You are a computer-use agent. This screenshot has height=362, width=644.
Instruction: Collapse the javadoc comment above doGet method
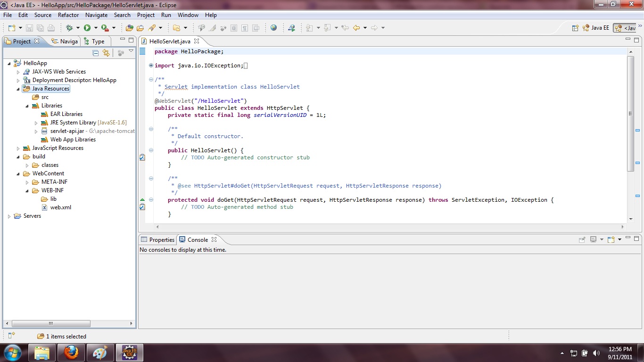151,179
